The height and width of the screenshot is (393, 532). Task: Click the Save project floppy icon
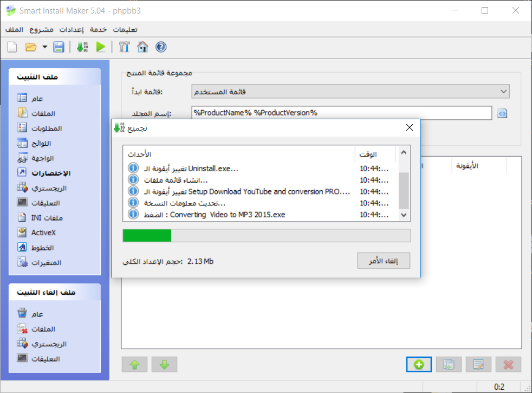click(59, 47)
